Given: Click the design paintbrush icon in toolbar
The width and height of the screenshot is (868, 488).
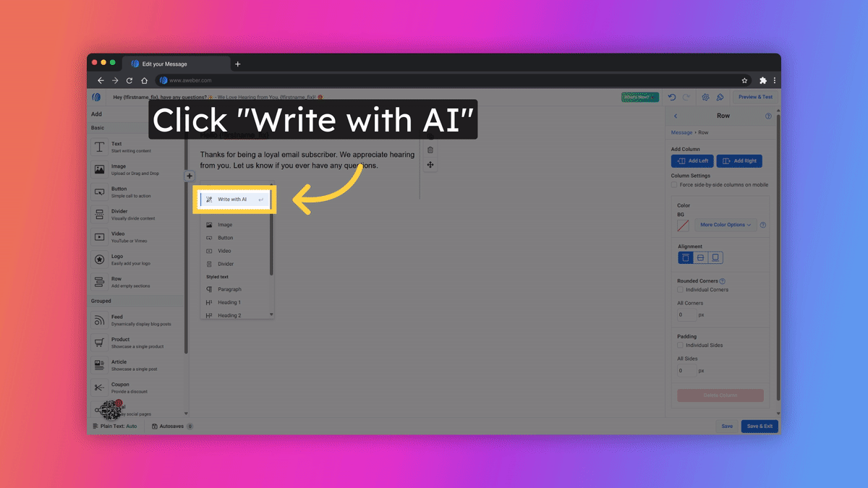Looking at the screenshot, I should point(720,98).
